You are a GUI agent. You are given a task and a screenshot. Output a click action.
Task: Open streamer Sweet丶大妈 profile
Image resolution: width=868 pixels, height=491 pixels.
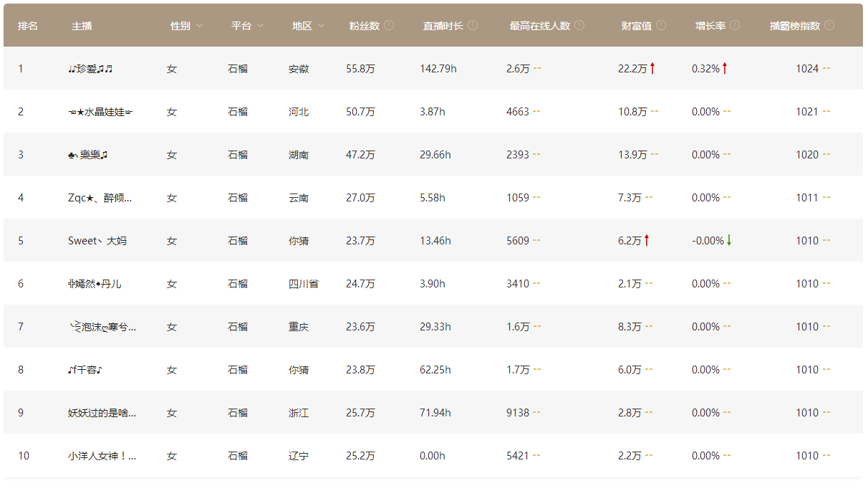click(x=97, y=241)
